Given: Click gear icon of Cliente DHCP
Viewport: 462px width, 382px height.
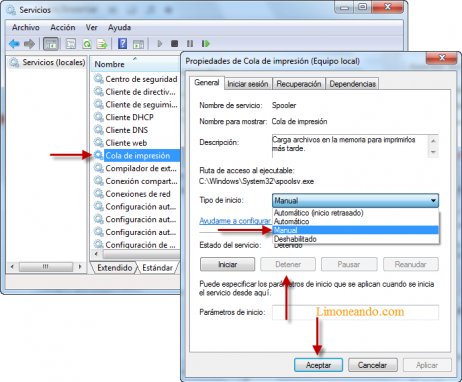Looking at the screenshot, I should (99, 117).
